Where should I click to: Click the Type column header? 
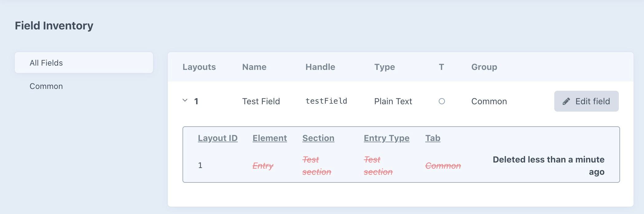tap(384, 67)
